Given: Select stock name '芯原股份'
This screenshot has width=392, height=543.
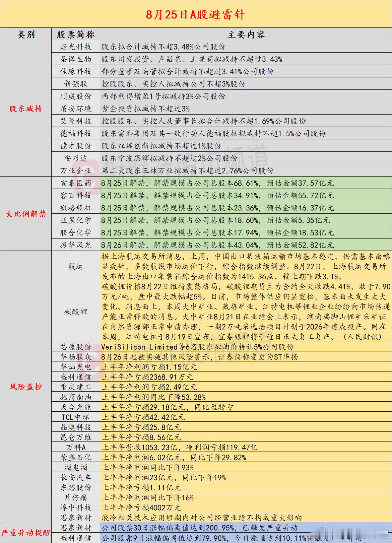Looking at the screenshot, I should [76, 347].
